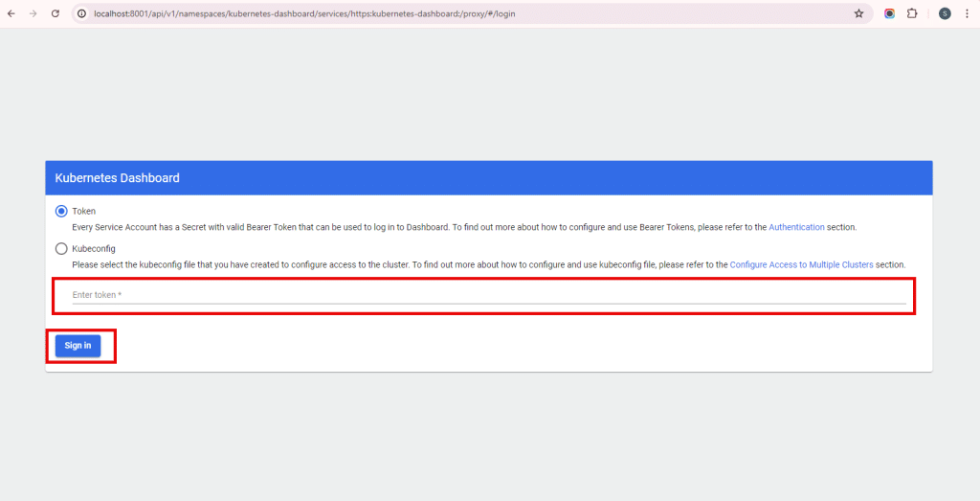Click the Sign in button
Image resolution: width=980 pixels, height=501 pixels.
[78, 345]
